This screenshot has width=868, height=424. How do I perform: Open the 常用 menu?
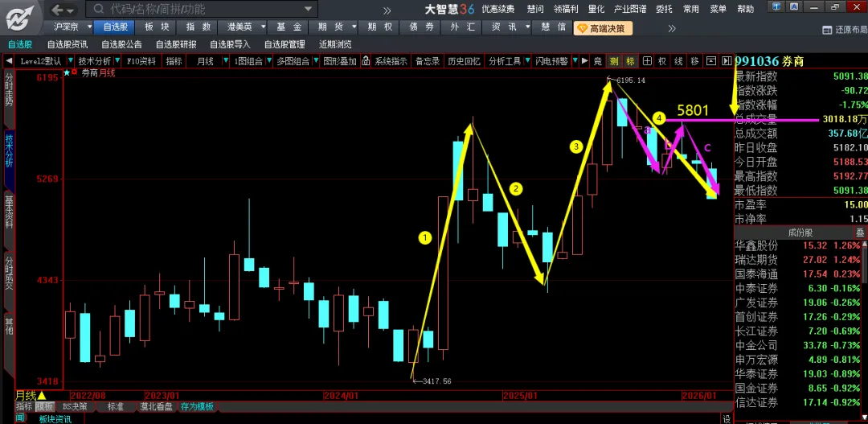tap(691, 9)
